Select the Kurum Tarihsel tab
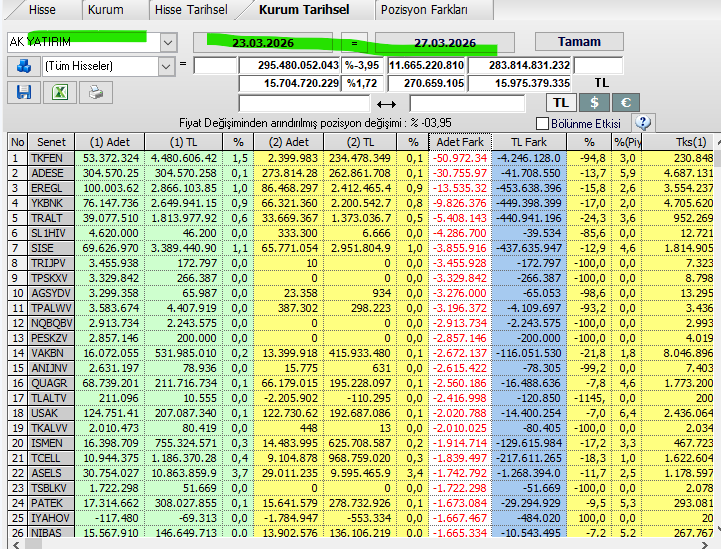This screenshot has width=721, height=549. [x=304, y=10]
